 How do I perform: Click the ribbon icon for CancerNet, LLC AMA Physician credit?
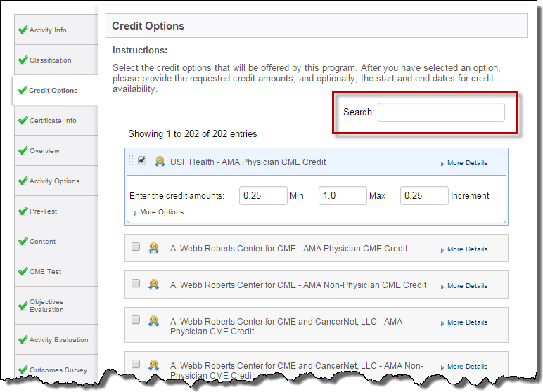[x=153, y=321]
